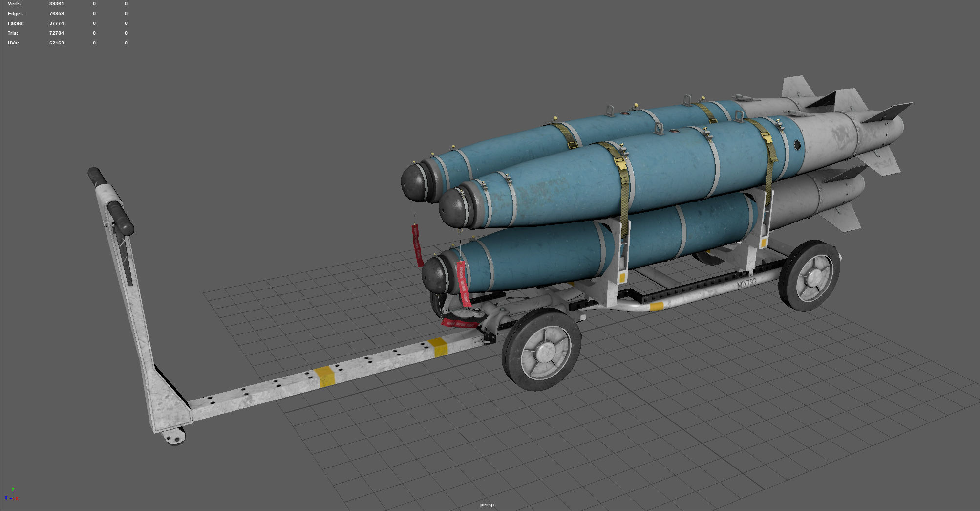The width and height of the screenshot is (980, 511).
Task: Click the "Verts:" label in the HUD
Action: [x=15, y=4]
